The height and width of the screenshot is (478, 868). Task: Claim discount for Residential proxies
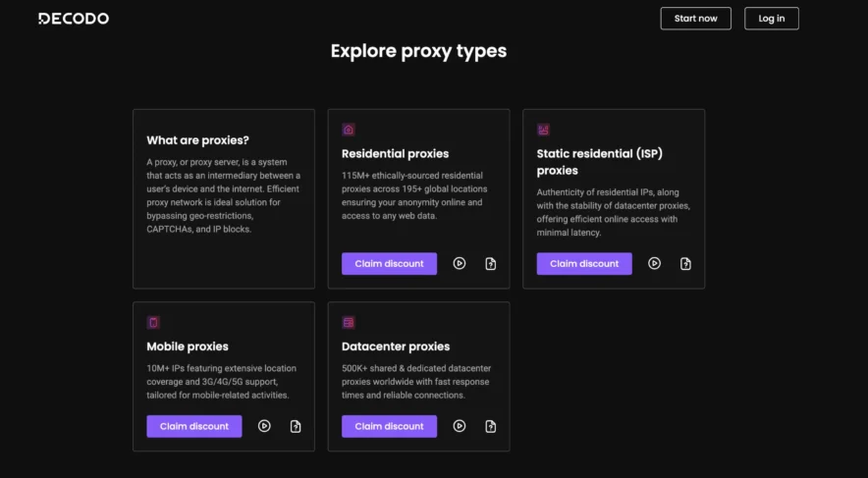pos(389,263)
